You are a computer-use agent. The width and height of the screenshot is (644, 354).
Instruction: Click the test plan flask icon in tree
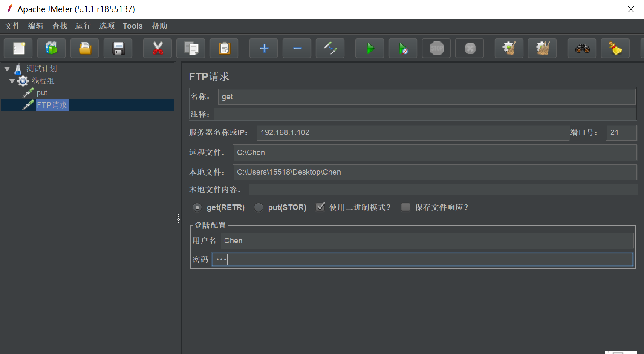coord(18,69)
